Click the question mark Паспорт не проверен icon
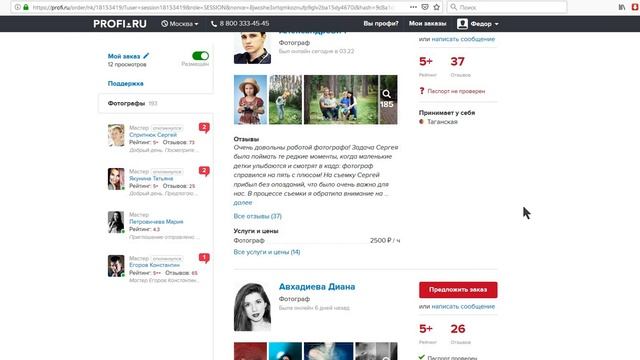Screen dimensions: 640x360 (x=422, y=91)
